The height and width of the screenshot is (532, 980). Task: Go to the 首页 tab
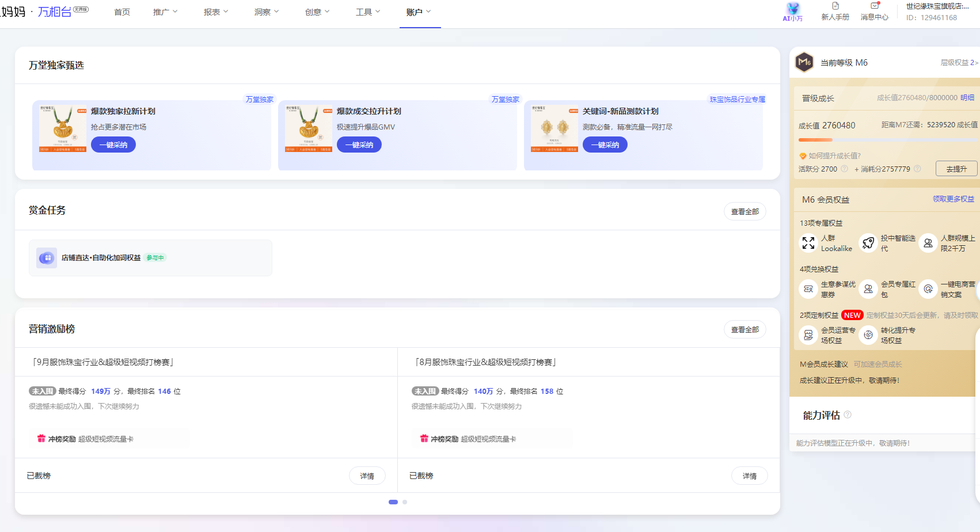pyautogui.click(x=122, y=12)
